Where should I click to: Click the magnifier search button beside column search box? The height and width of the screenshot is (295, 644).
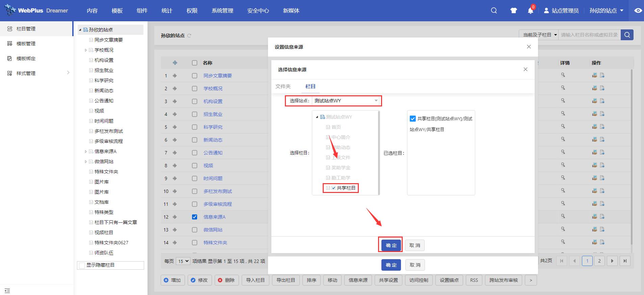tap(627, 35)
